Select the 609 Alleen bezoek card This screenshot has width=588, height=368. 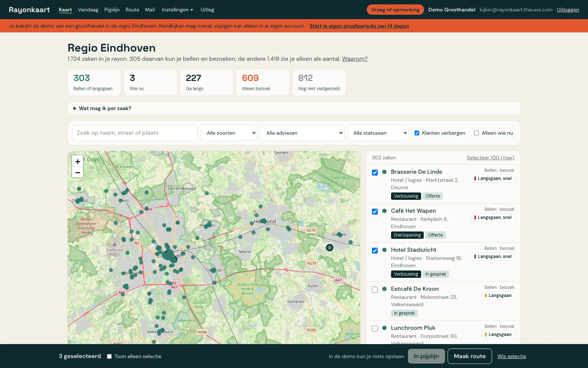pyautogui.click(x=263, y=82)
